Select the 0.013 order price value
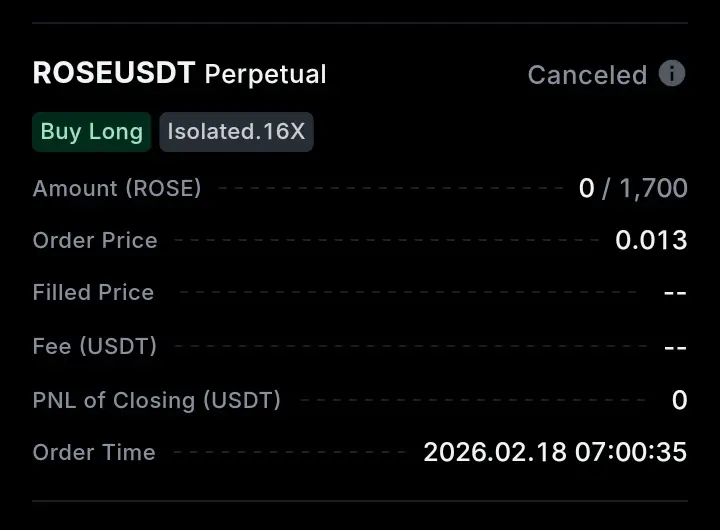Viewport: 720px width, 530px height. (x=651, y=240)
